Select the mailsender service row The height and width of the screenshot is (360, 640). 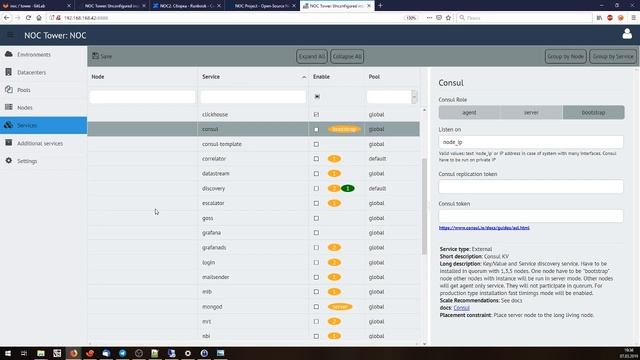253,277
